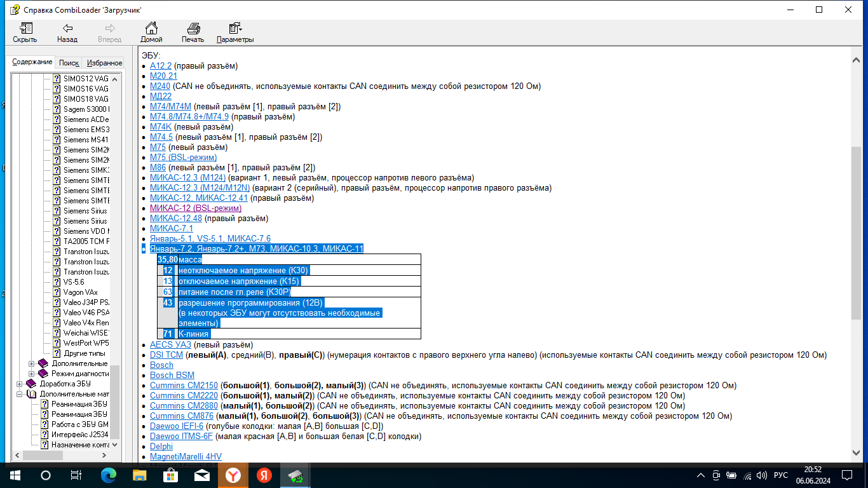Viewport: 868px width, 488px height.
Task: Switch to the Избранное tab
Action: [104, 63]
